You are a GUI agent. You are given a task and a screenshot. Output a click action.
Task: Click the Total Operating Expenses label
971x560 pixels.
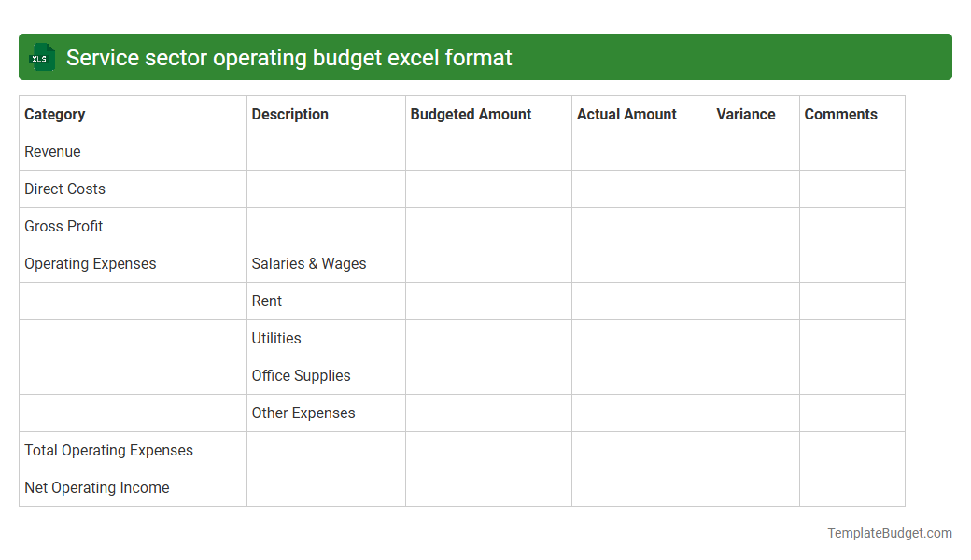pos(108,450)
